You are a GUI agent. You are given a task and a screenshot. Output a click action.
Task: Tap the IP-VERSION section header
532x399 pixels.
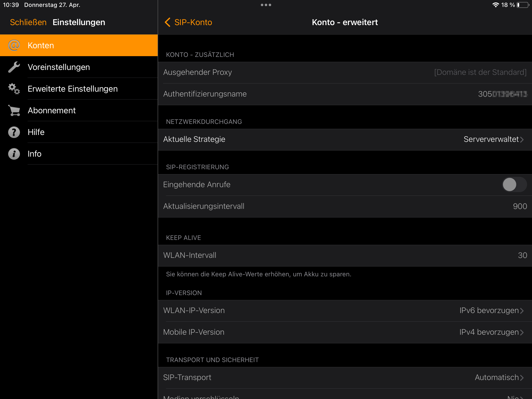[x=184, y=293]
